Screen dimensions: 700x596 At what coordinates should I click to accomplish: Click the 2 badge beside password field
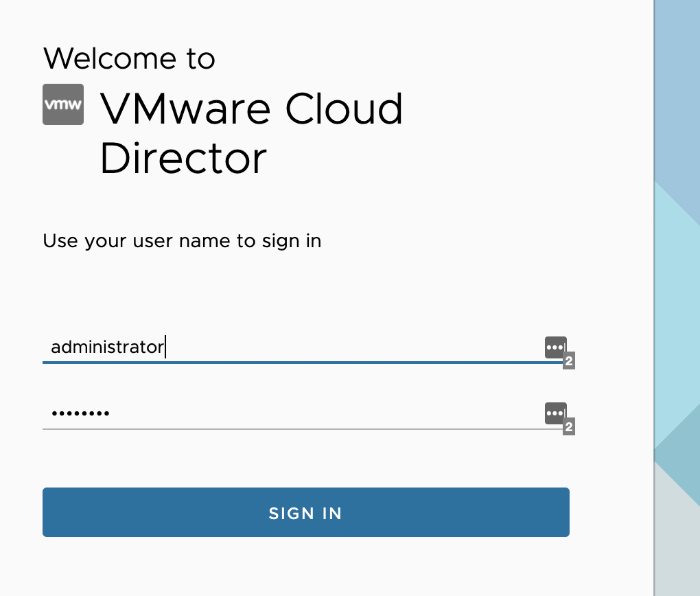click(x=568, y=428)
